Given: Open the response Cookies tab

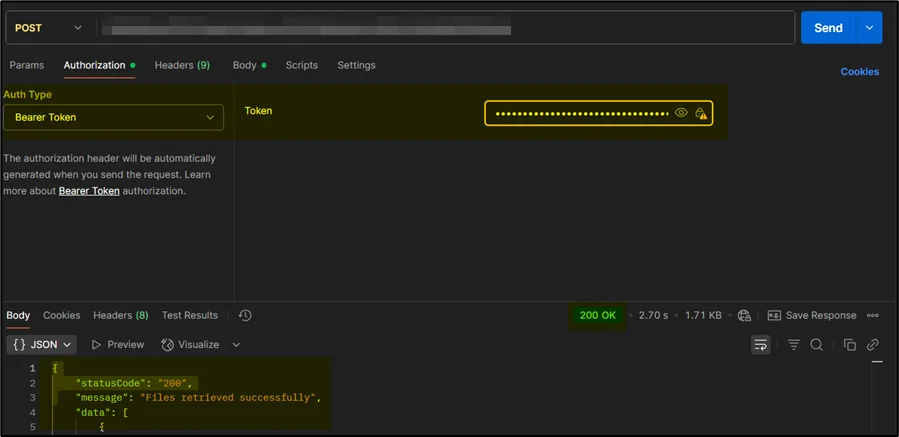Looking at the screenshot, I should [61, 315].
